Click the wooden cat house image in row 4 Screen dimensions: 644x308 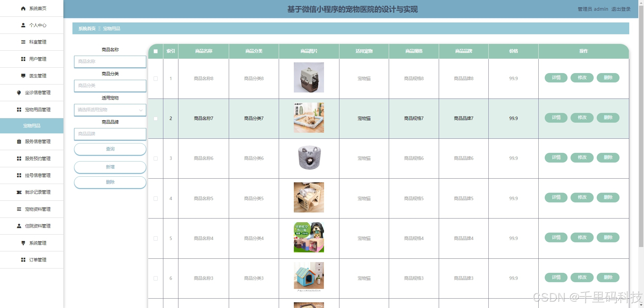[309, 197]
